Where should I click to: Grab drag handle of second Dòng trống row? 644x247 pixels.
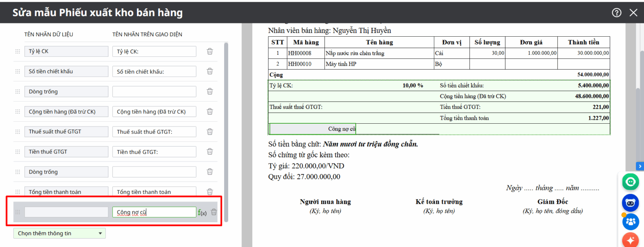[x=18, y=172]
